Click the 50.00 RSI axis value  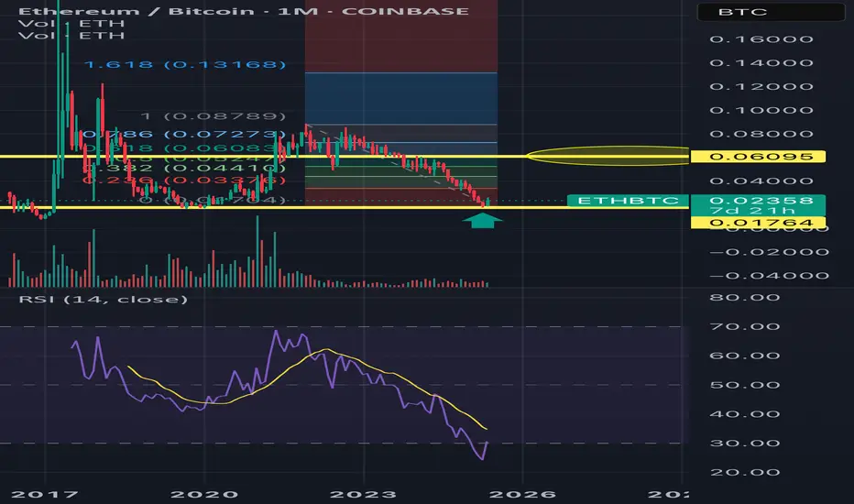coord(745,385)
